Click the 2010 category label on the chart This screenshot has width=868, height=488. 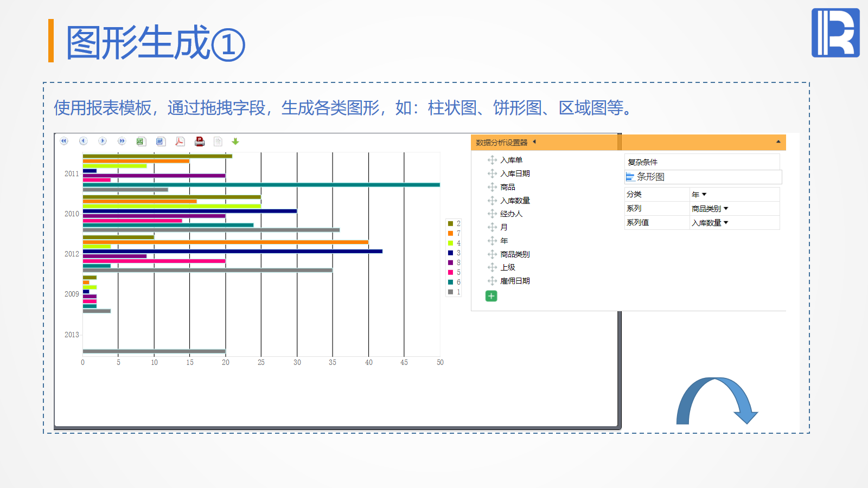click(x=72, y=214)
